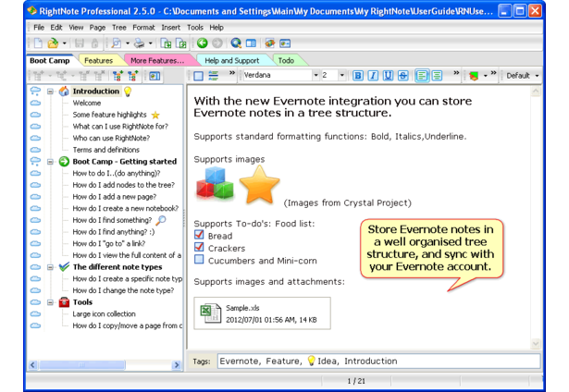Apply Underline formatting

(x=388, y=76)
